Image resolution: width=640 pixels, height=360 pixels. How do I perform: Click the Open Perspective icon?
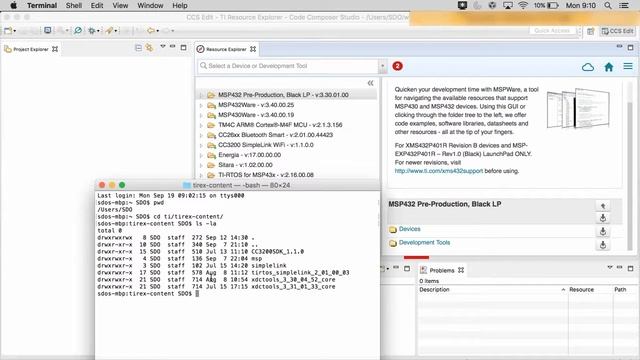[591, 31]
